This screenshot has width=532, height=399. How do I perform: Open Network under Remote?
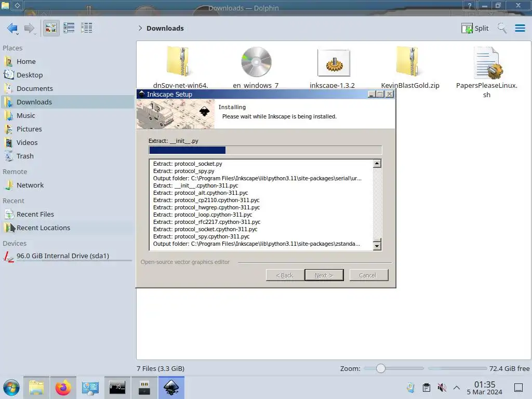click(67, 185)
